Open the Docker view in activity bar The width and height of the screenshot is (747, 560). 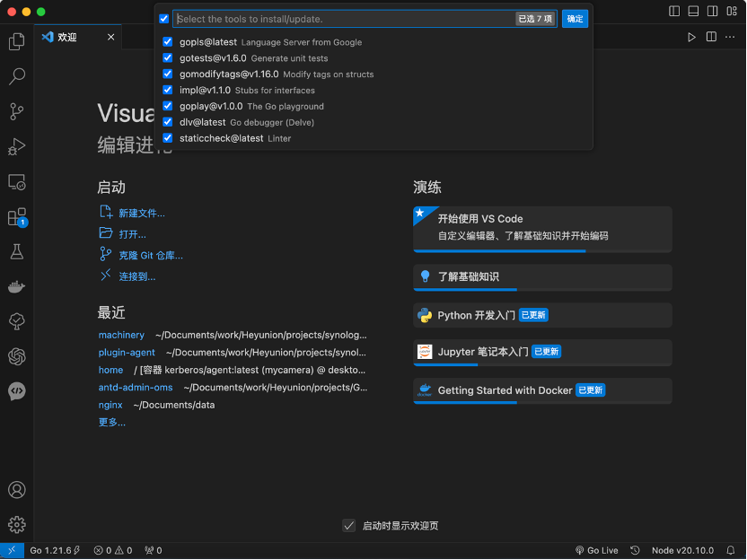pyautogui.click(x=17, y=286)
